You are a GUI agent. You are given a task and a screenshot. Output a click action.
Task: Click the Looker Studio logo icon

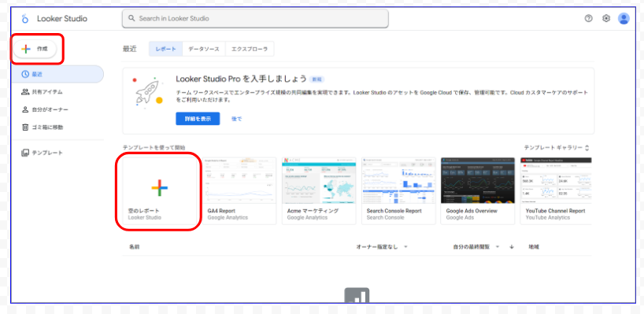coord(25,18)
